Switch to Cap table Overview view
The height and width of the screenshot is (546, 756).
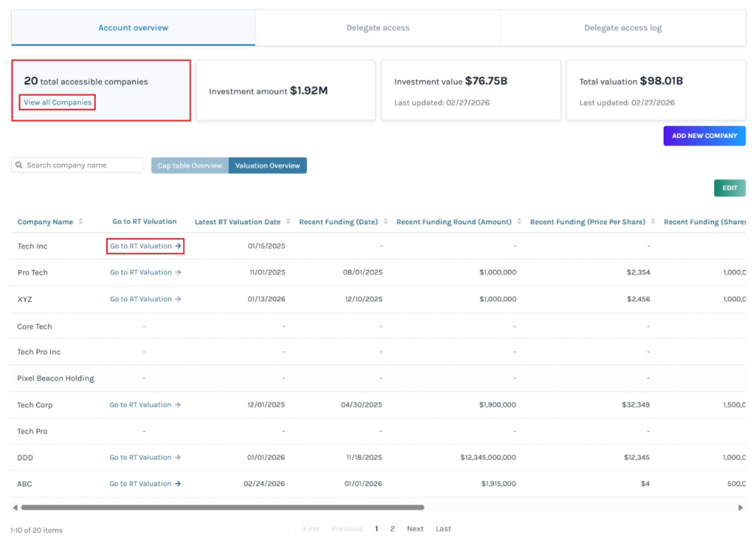tap(190, 165)
